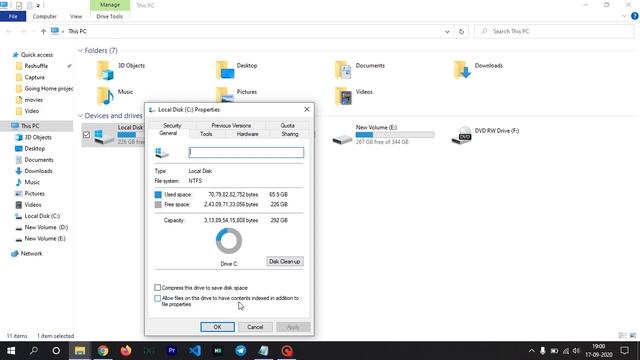Switch to Hardware tab

pyautogui.click(x=247, y=134)
